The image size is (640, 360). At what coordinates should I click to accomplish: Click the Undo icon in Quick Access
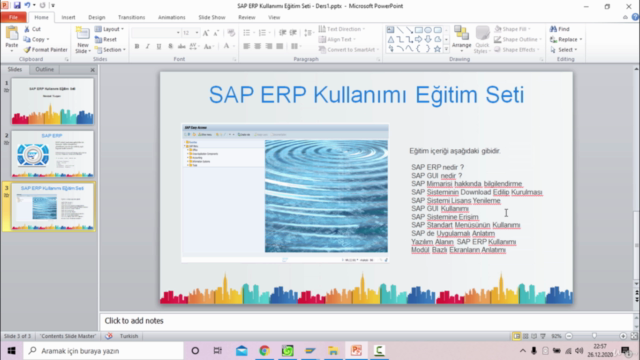coord(27,6)
